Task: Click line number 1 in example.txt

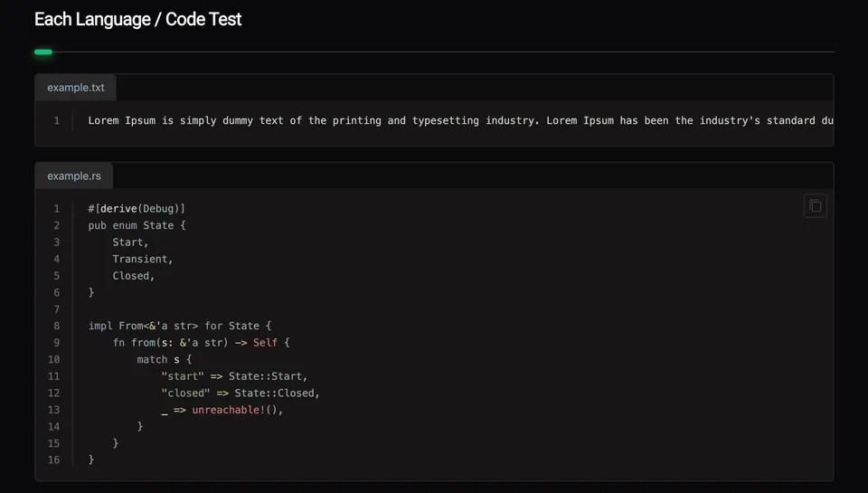Action: click(56, 120)
